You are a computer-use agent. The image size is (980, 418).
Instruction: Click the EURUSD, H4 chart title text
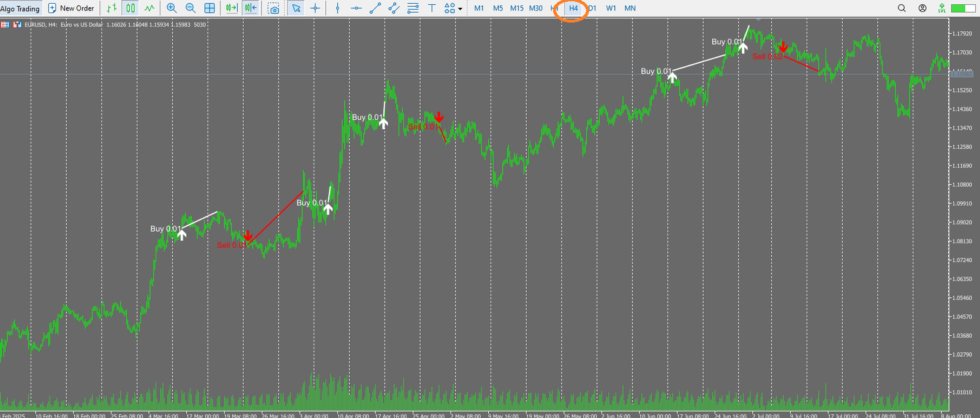40,25
